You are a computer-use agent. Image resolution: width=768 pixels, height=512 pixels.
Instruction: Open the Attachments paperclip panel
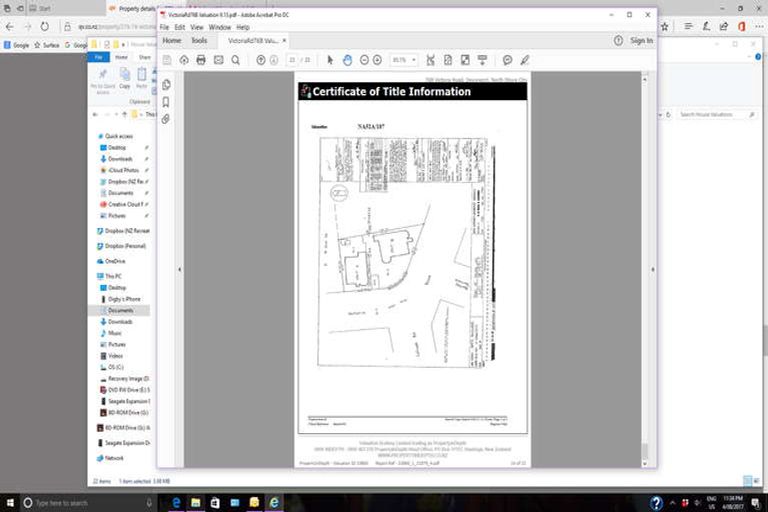tap(166, 119)
